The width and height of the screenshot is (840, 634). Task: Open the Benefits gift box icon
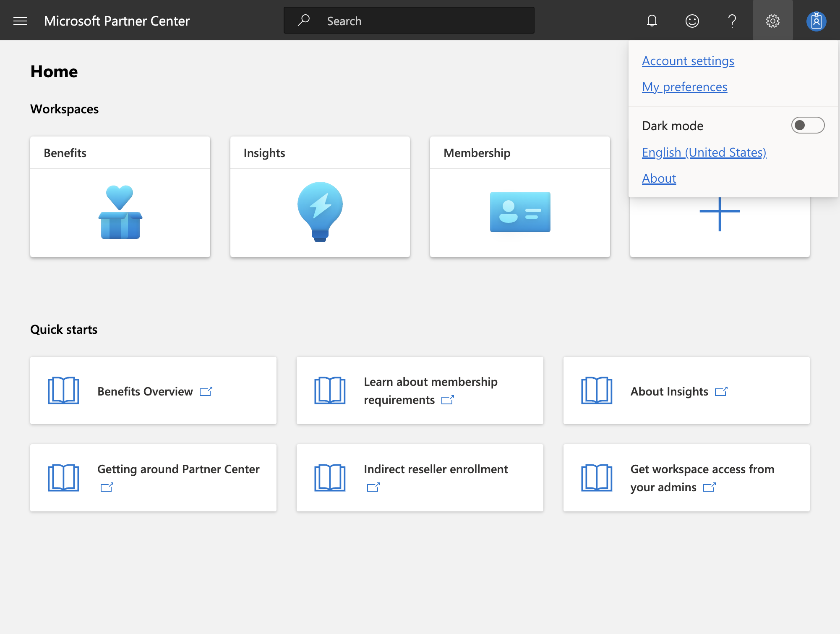pyautogui.click(x=120, y=212)
